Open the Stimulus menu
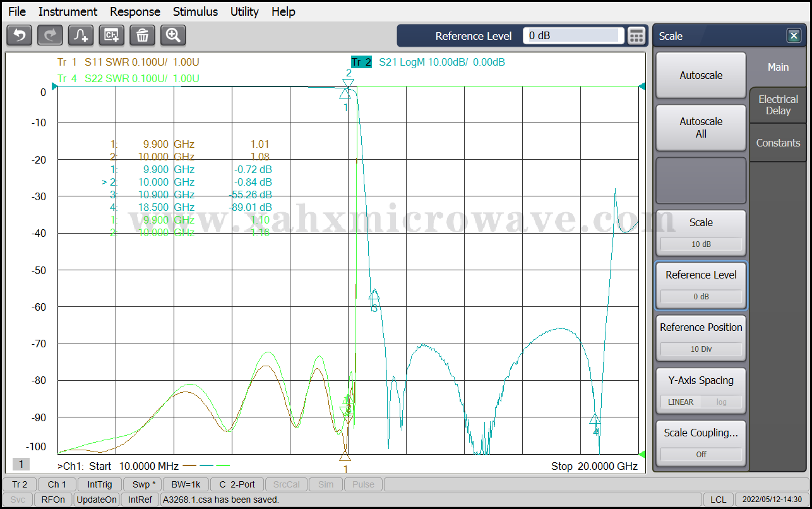The width and height of the screenshot is (812, 509). pyautogui.click(x=195, y=11)
